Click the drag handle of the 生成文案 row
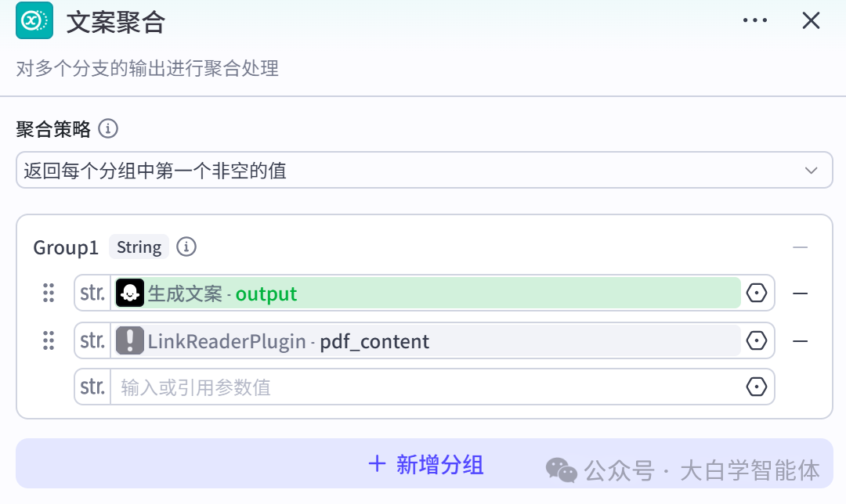The width and height of the screenshot is (846, 504). [x=49, y=293]
